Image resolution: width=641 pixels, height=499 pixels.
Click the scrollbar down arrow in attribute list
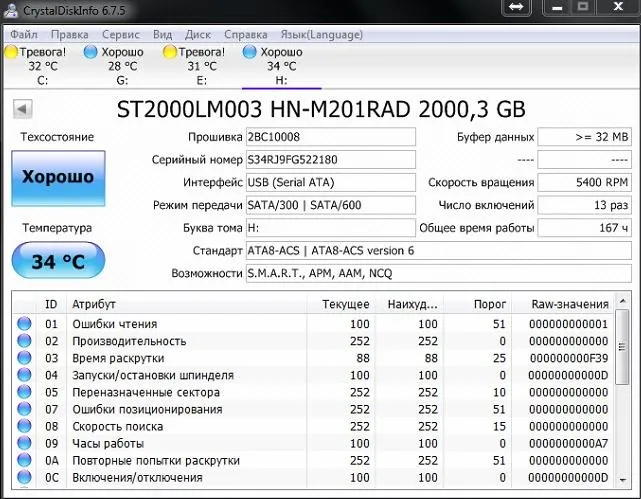pos(622,479)
